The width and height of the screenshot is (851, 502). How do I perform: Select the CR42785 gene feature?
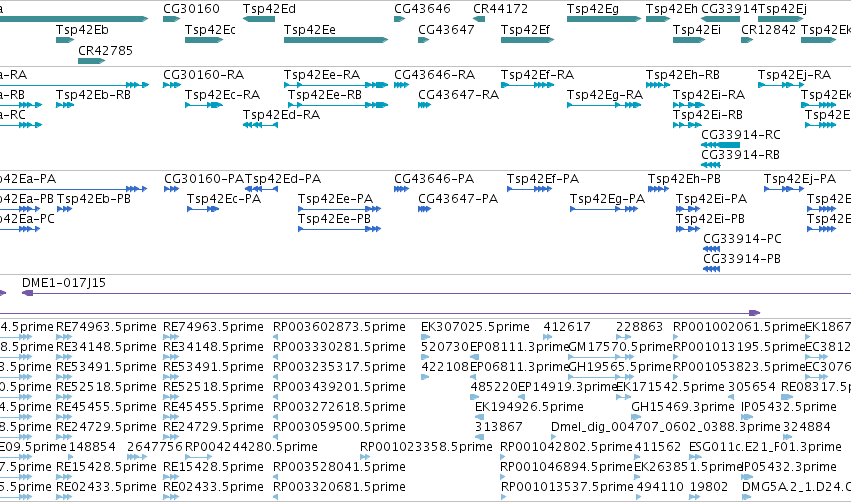tap(92, 61)
